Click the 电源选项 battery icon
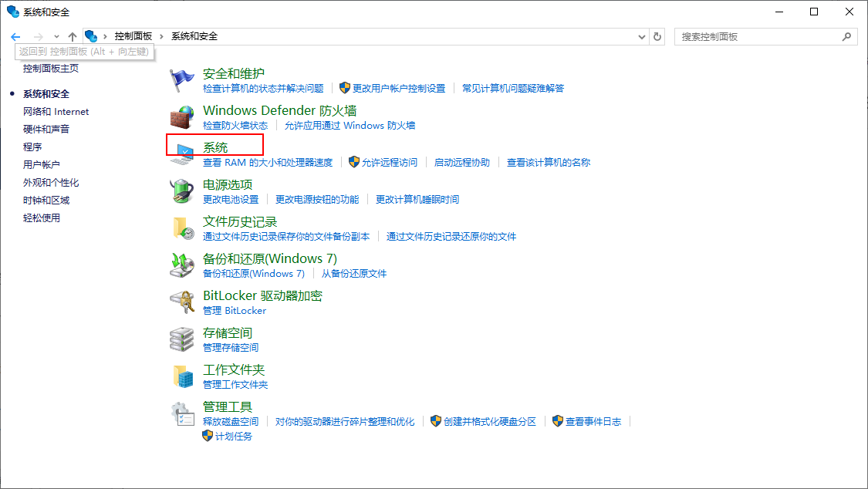 pyautogui.click(x=181, y=191)
